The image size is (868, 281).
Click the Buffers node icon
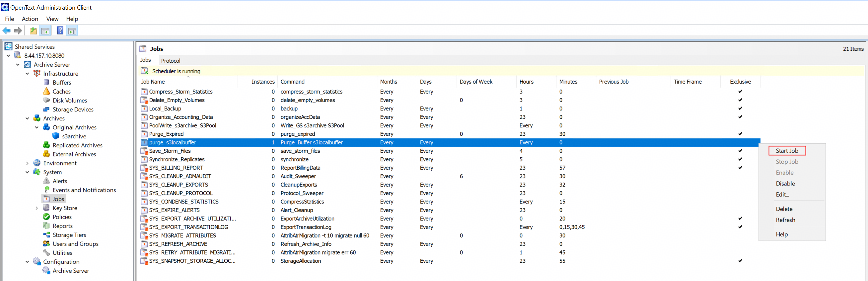46,82
